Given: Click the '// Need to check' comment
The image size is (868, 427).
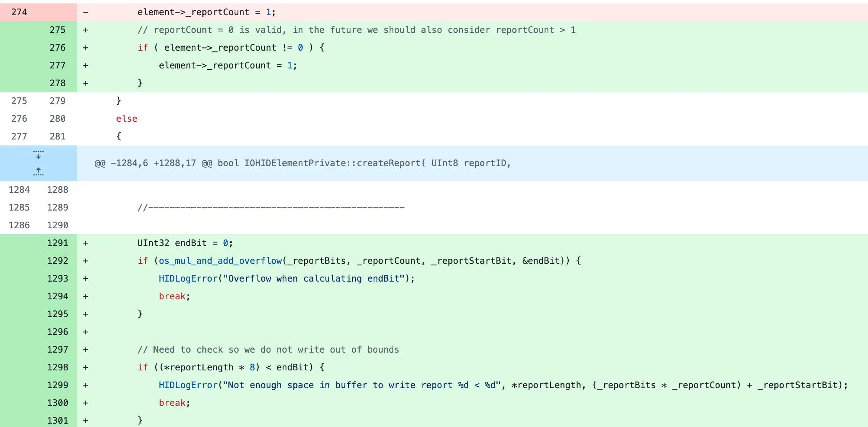Looking at the screenshot, I should pos(268,350).
